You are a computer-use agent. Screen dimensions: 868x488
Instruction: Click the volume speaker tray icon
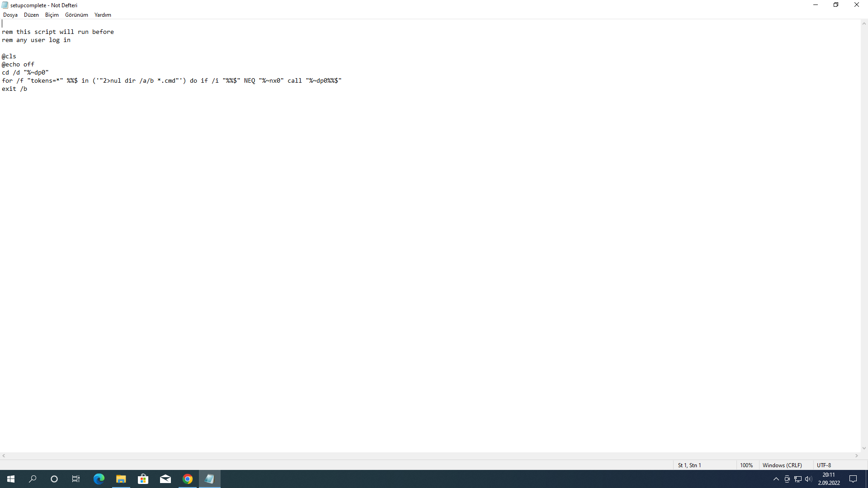pyautogui.click(x=808, y=479)
